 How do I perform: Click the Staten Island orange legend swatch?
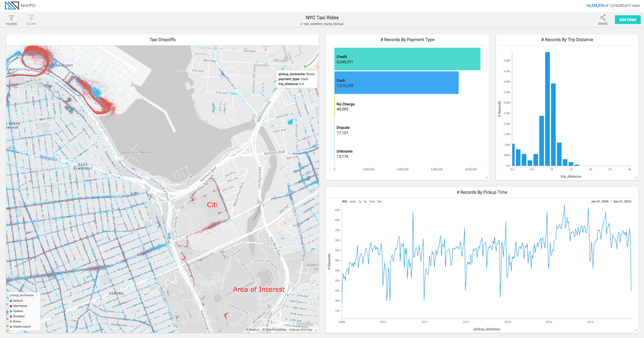tap(11, 326)
